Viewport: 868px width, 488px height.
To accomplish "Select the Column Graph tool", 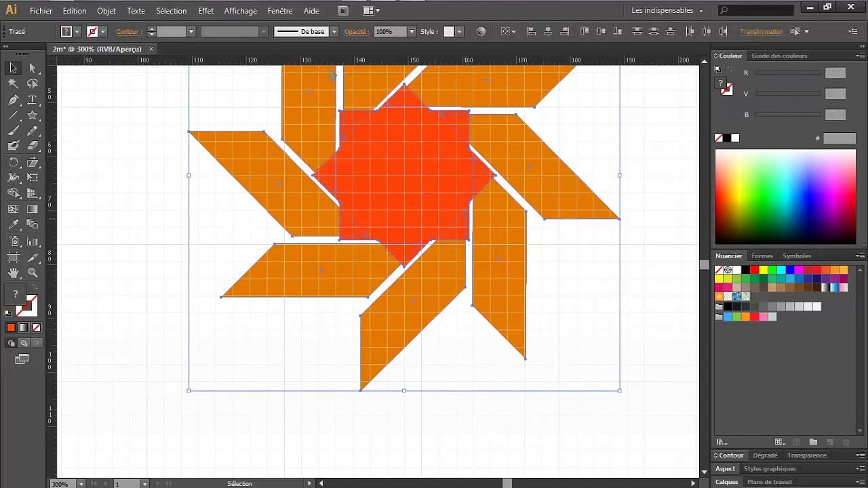I will [33, 241].
